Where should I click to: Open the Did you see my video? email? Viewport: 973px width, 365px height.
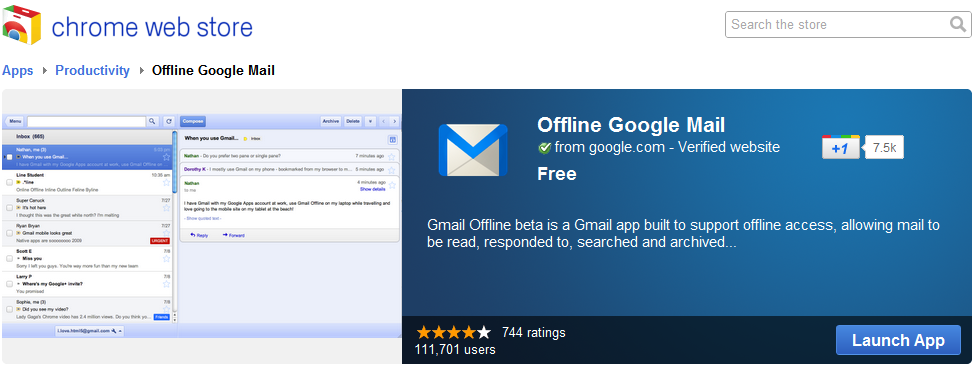(x=87, y=309)
